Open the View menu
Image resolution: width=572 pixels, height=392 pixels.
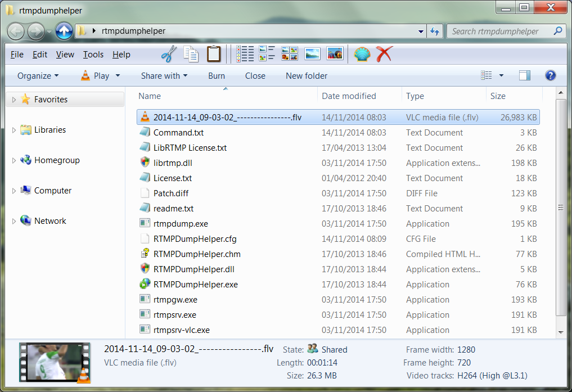tap(65, 55)
